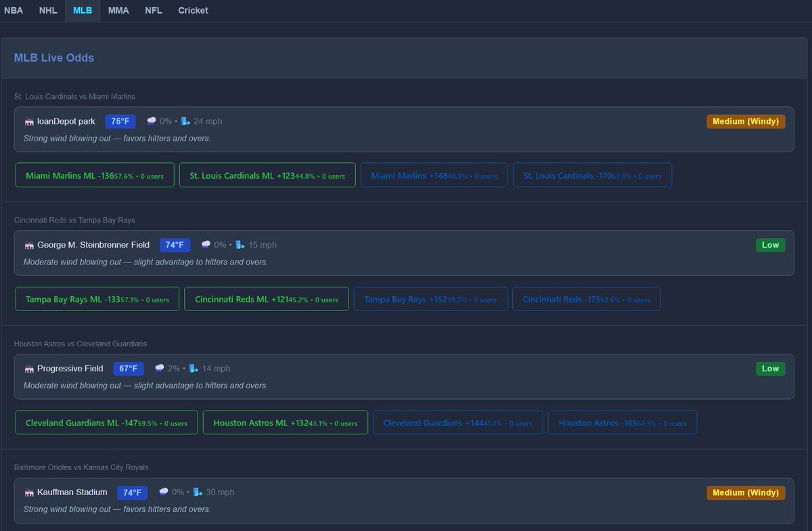Click wind note under Steinbrenner Field
This screenshot has width=812, height=531.
point(145,262)
